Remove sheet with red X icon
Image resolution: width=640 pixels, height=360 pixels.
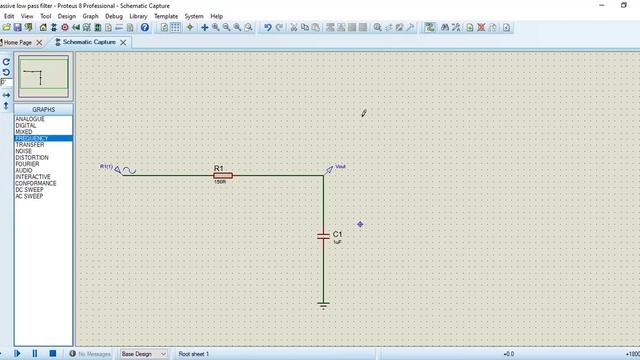coord(481,27)
